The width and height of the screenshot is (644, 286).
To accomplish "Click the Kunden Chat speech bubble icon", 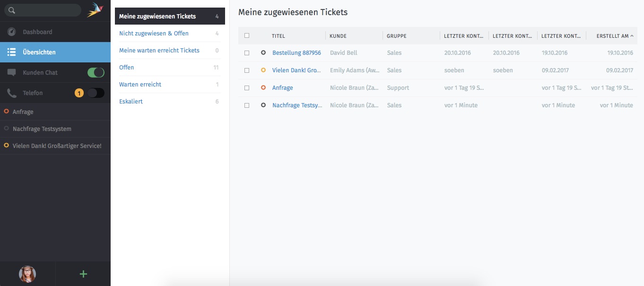I will click(x=11, y=73).
